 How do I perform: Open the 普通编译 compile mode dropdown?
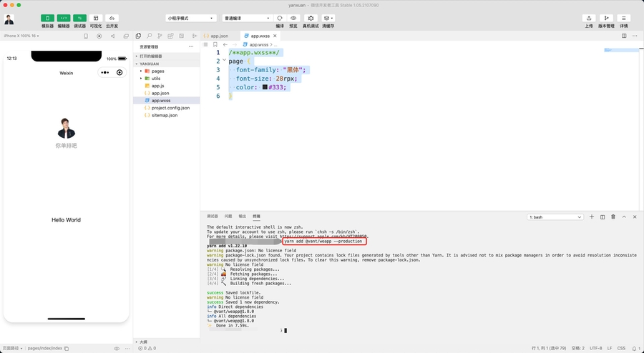coord(248,18)
